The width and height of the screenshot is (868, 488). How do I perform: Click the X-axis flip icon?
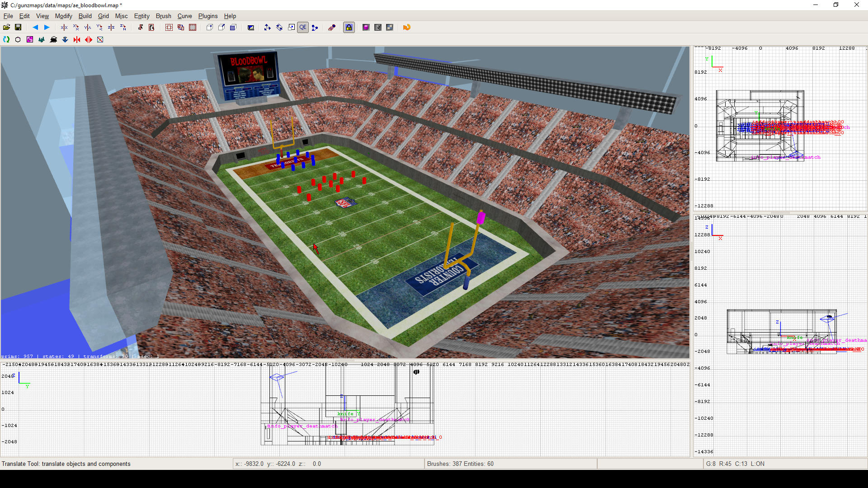pos(64,28)
